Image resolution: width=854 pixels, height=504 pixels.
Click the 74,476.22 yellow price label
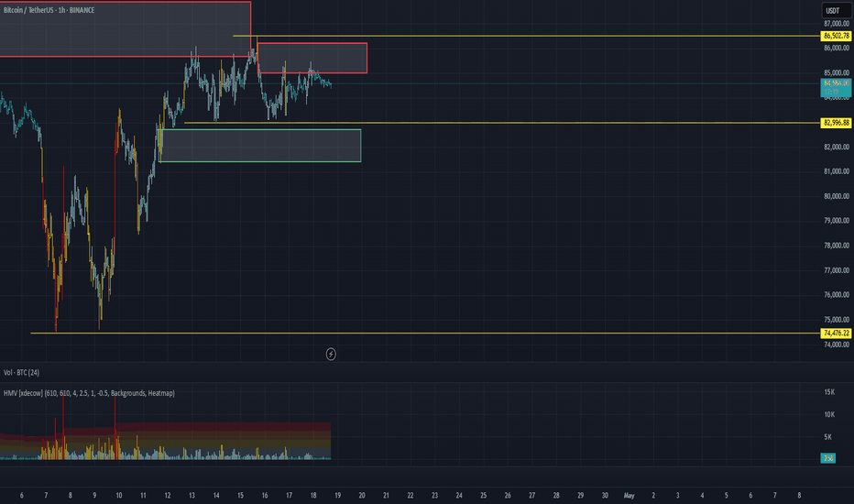[x=836, y=333]
